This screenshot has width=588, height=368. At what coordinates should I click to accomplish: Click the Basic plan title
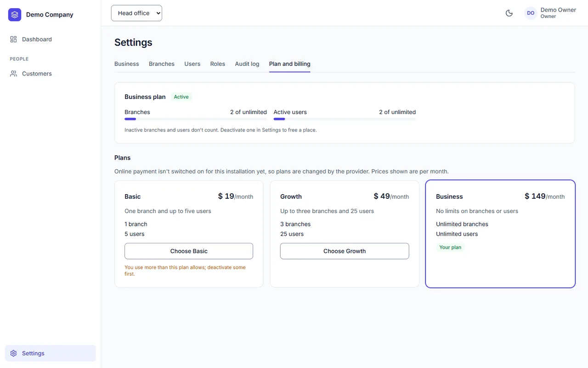133,196
